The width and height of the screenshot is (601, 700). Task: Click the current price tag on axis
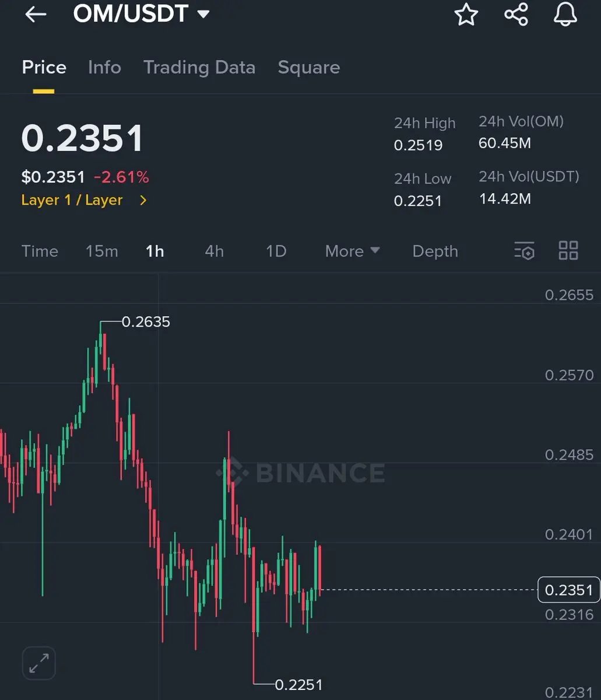568,590
